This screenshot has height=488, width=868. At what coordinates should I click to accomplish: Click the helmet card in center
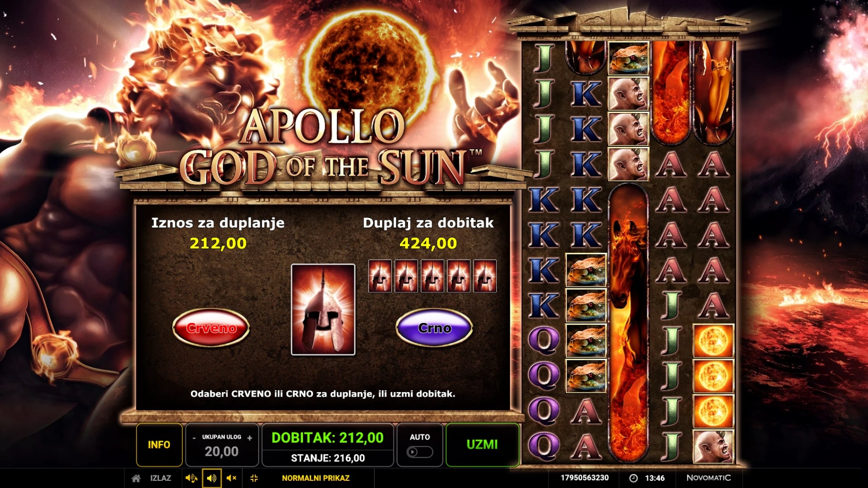point(323,309)
